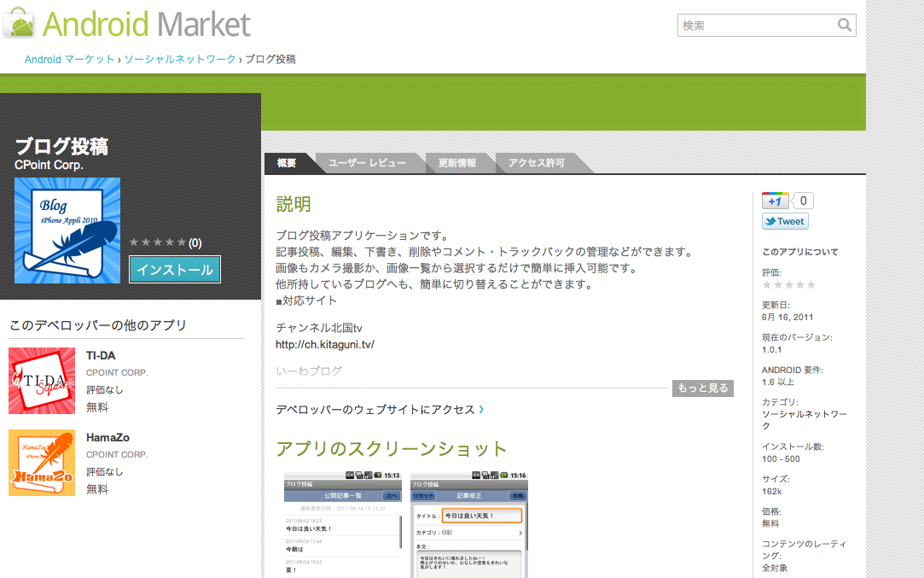Click the アプリのスクリーンショット heading
Viewport: 924px width, 578px height.
coord(392,449)
